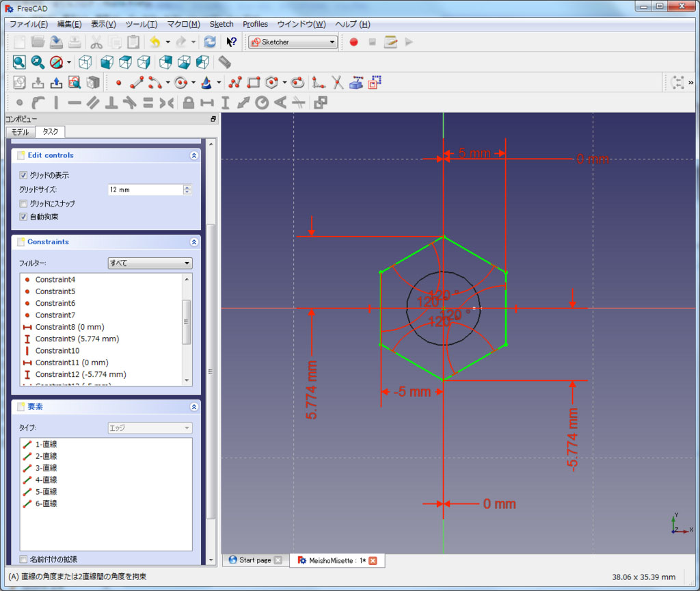Image resolution: width=700 pixels, height=591 pixels.
Task: Select the Create Line sketch tool
Action: [136, 83]
